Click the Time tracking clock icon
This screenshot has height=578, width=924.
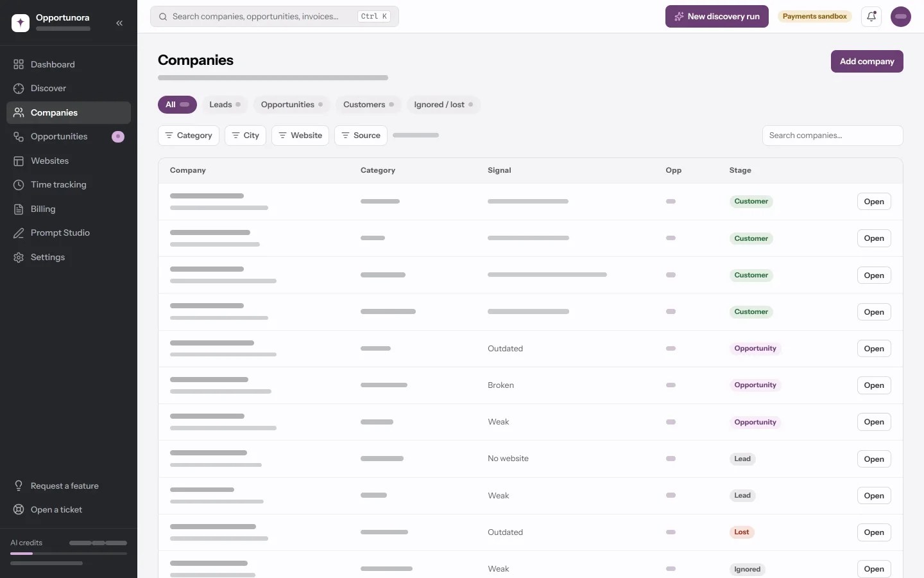pyautogui.click(x=19, y=185)
